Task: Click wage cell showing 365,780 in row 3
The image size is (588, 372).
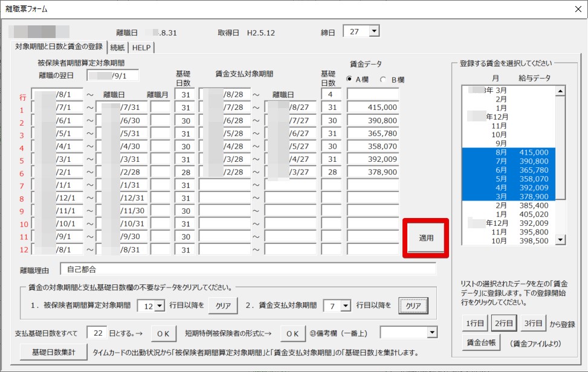Action: coord(373,133)
